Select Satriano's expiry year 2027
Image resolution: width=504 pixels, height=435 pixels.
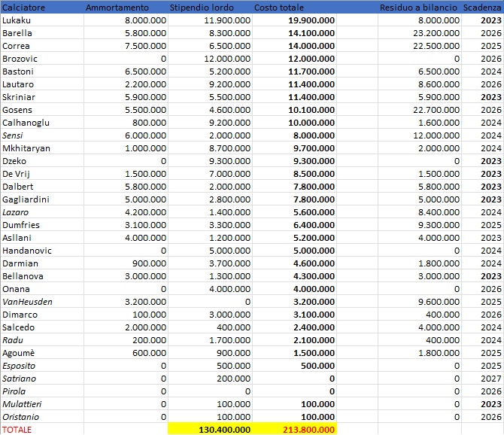pos(491,378)
